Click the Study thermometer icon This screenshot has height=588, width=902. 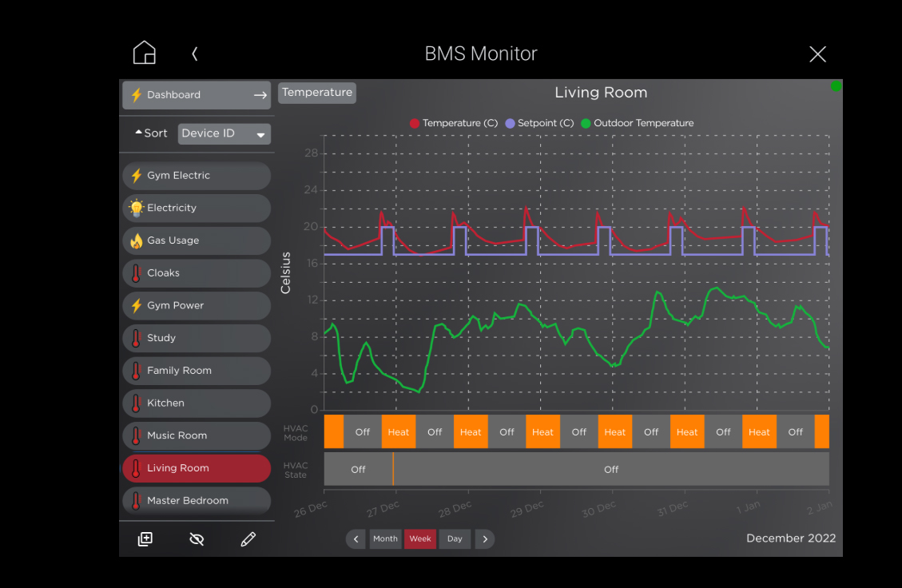pyautogui.click(x=137, y=338)
